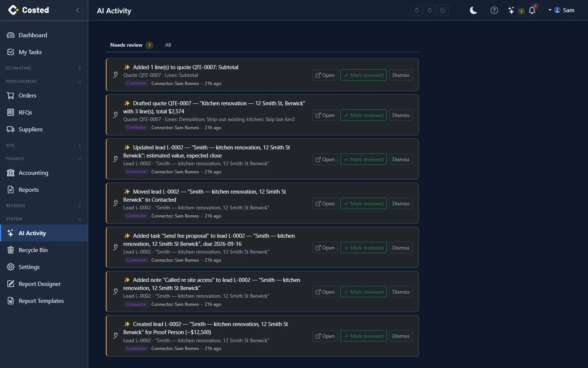
Task: Open Settings from the sidebar
Action: click(x=44, y=267)
